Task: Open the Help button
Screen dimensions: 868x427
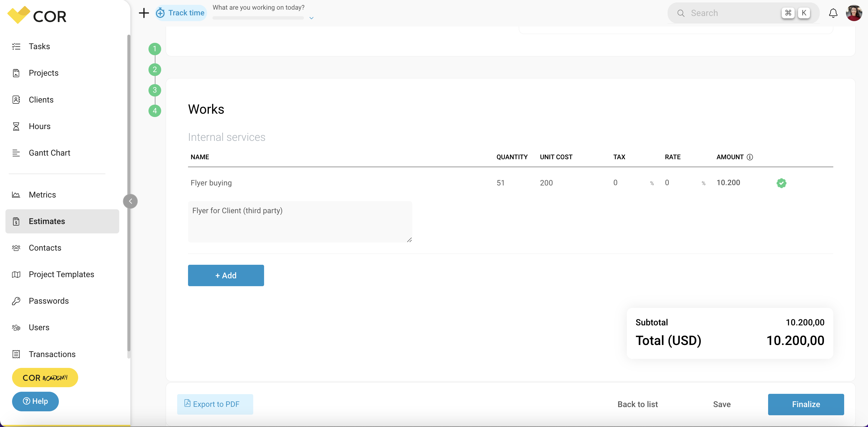Action: (35, 401)
